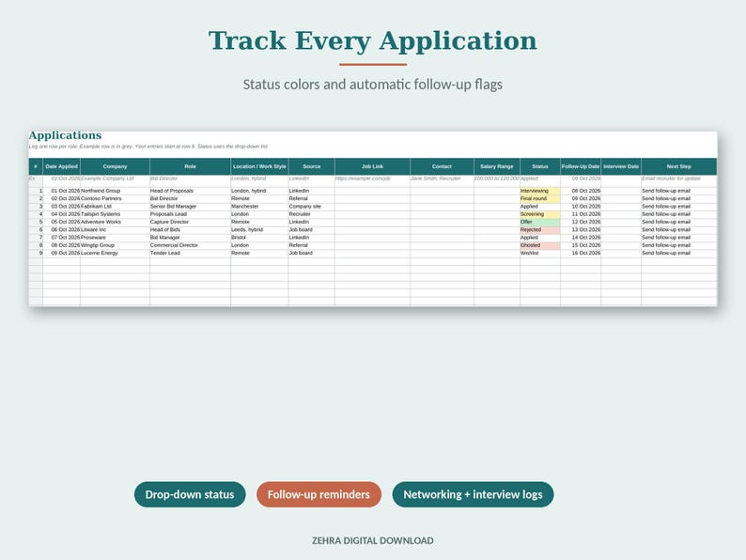Screen dimensions: 746x560
Task: Select the 08 Oct 2026 follow-up date for Northwind Group
Action: (581, 191)
